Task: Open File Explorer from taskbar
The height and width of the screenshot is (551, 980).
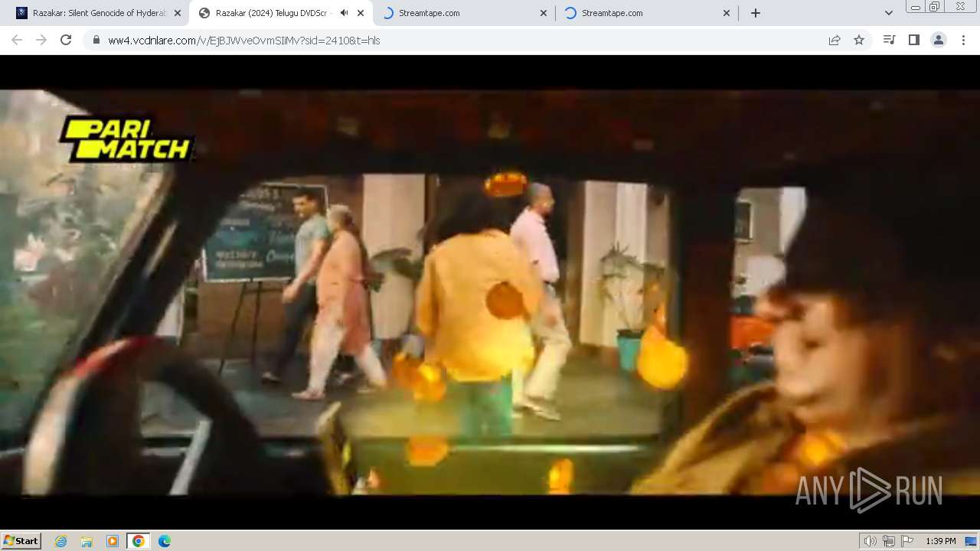Action: (87, 541)
